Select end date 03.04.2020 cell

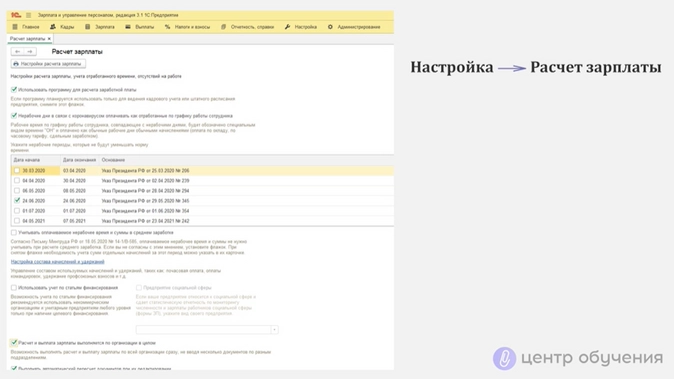80,171
